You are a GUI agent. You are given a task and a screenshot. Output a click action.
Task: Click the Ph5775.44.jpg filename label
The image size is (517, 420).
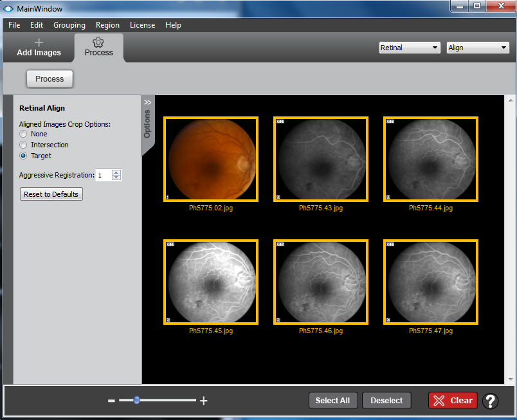point(431,208)
